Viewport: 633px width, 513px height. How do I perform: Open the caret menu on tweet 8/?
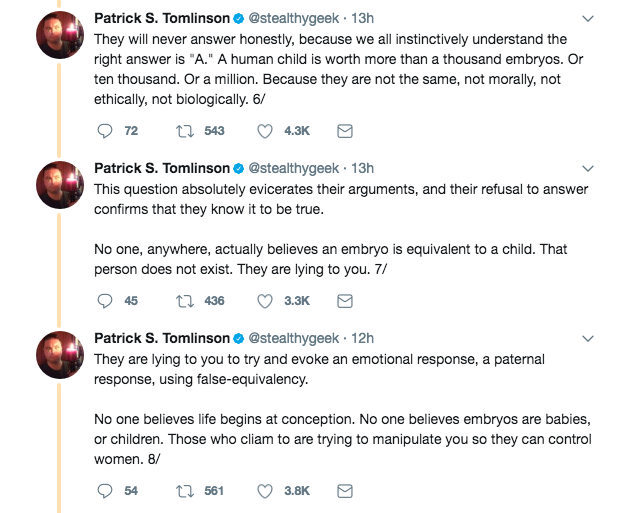(587, 338)
